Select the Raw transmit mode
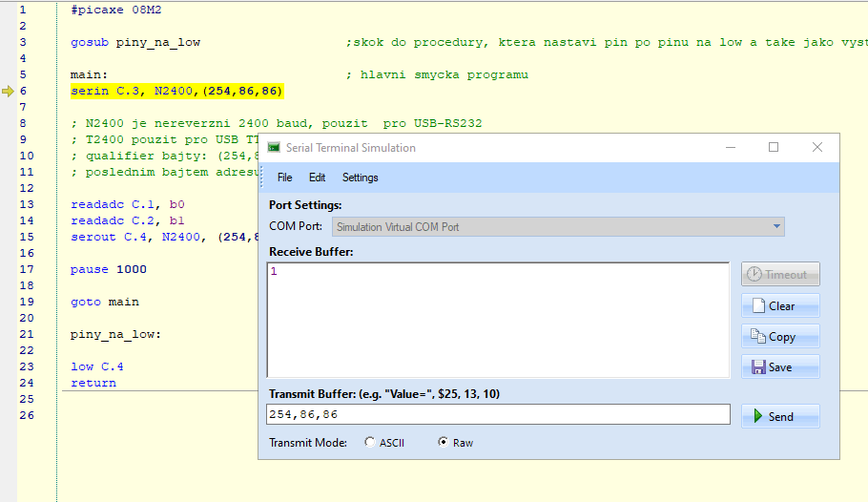 pyautogui.click(x=443, y=443)
